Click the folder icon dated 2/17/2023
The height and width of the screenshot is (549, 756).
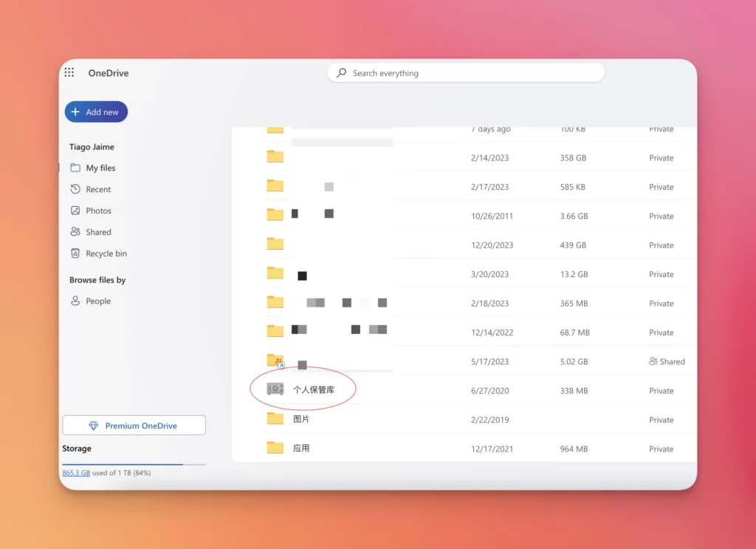[275, 185]
